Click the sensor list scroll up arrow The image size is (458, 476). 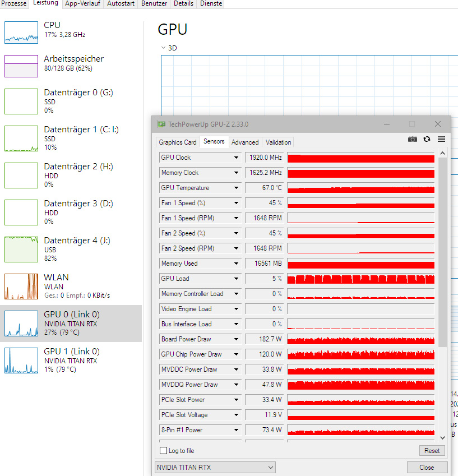pos(442,153)
